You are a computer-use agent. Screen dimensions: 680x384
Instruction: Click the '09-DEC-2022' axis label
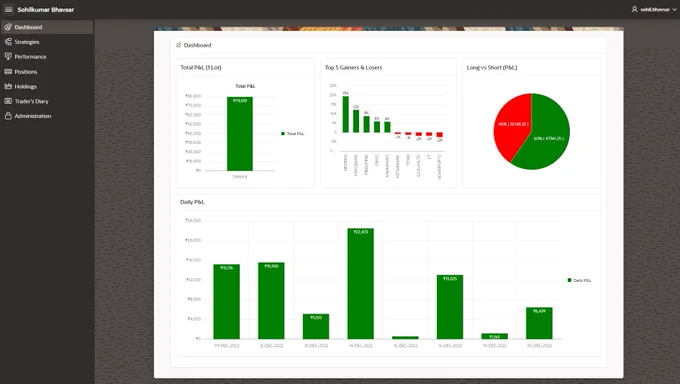pos(226,346)
